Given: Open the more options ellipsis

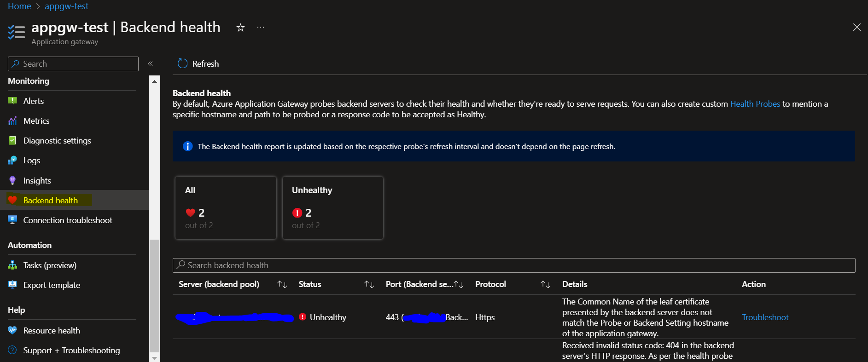Looking at the screenshot, I should click(261, 28).
